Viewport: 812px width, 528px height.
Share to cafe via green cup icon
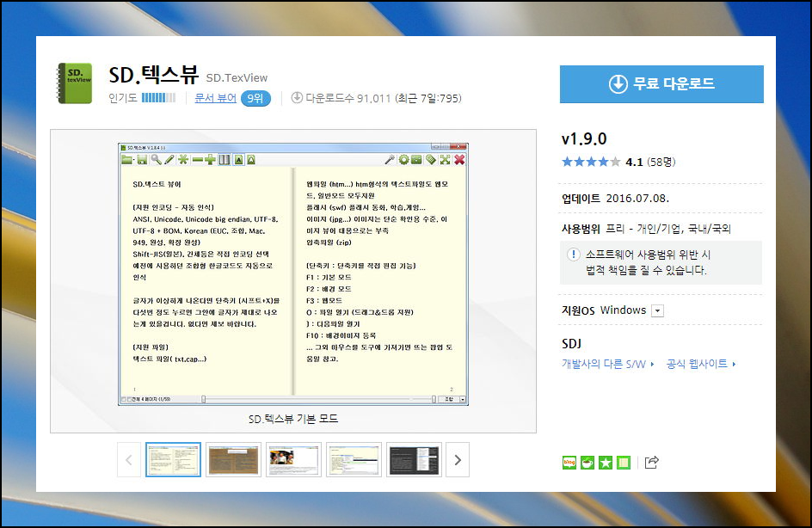pyautogui.click(x=587, y=463)
